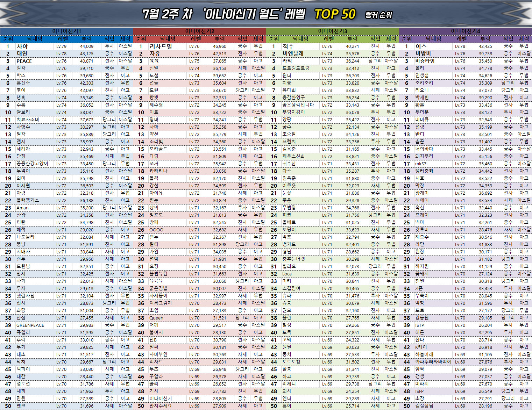Sort by 투력 column under 이나이신기2
532x410 pixels.
pos(220,39)
